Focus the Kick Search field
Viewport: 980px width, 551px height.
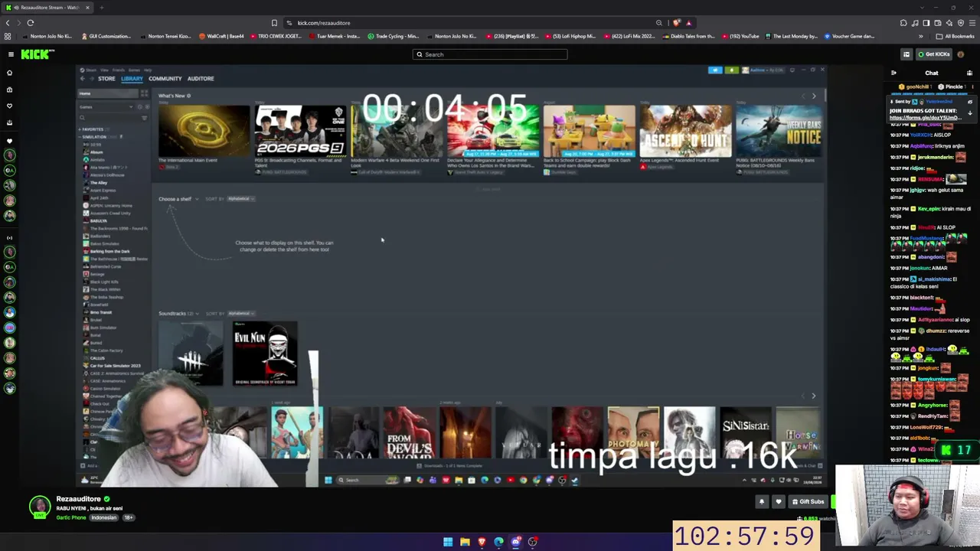click(490, 54)
